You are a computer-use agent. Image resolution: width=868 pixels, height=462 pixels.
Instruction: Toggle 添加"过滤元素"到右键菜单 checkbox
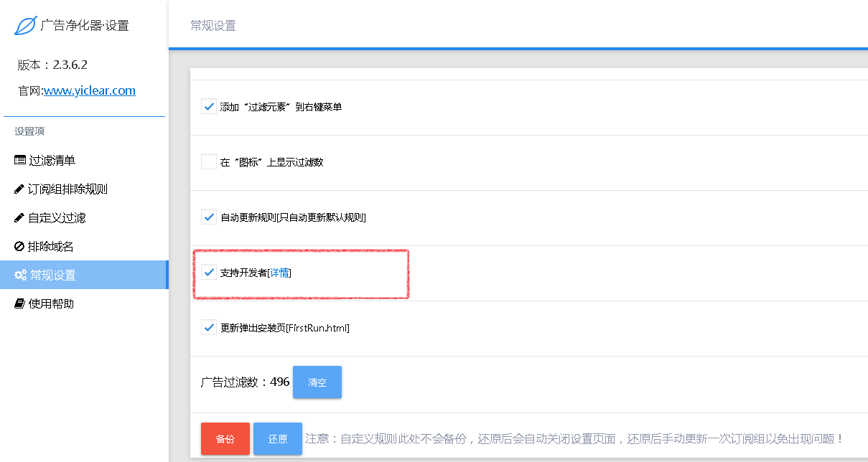[x=209, y=107]
